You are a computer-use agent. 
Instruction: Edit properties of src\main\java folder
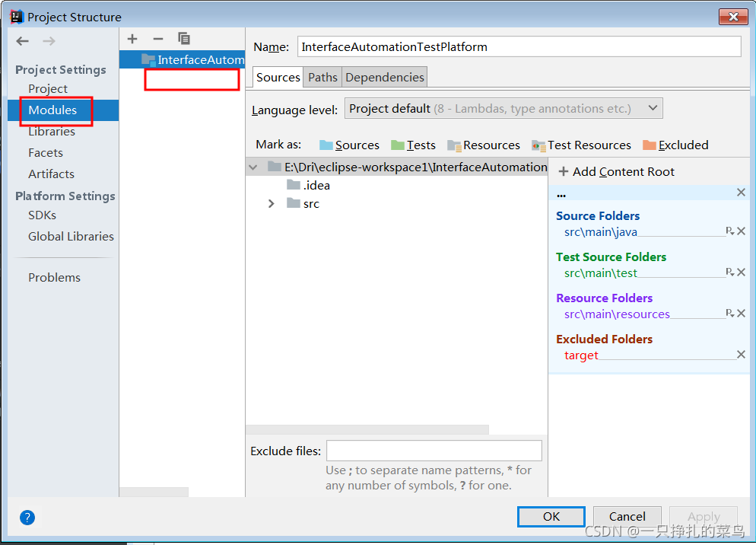(x=730, y=231)
